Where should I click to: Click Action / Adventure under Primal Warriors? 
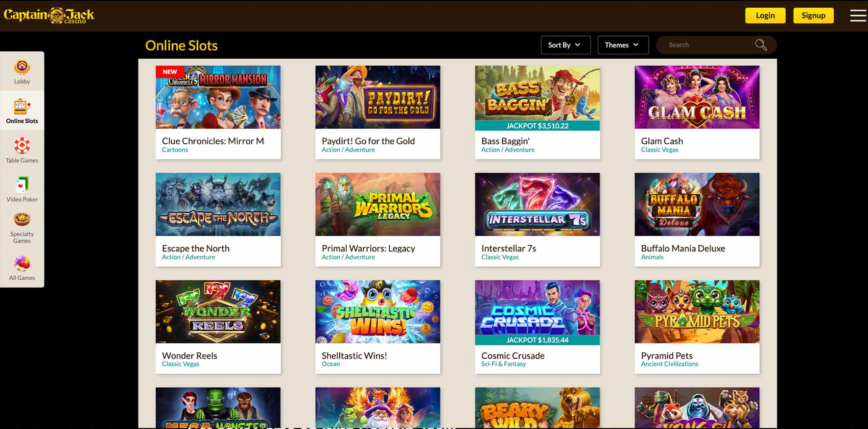[x=348, y=257]
